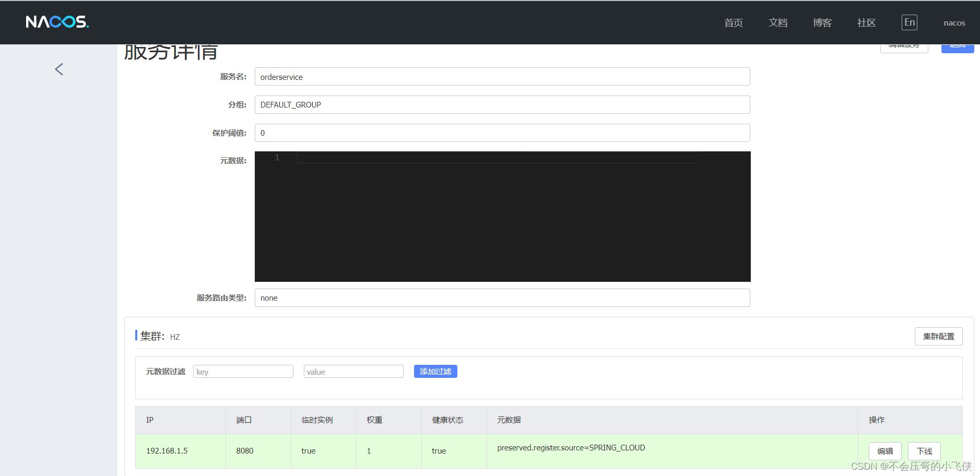This screenshot has width=980, height=476.
Task: Click the NACOS logo
Action: click(x=57, y=22)
